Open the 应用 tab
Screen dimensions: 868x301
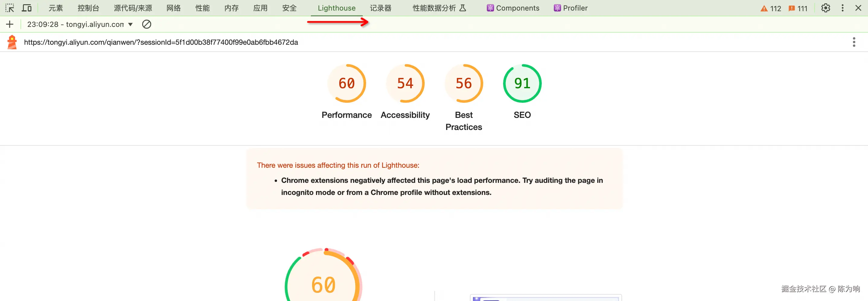tap(260, 8)
